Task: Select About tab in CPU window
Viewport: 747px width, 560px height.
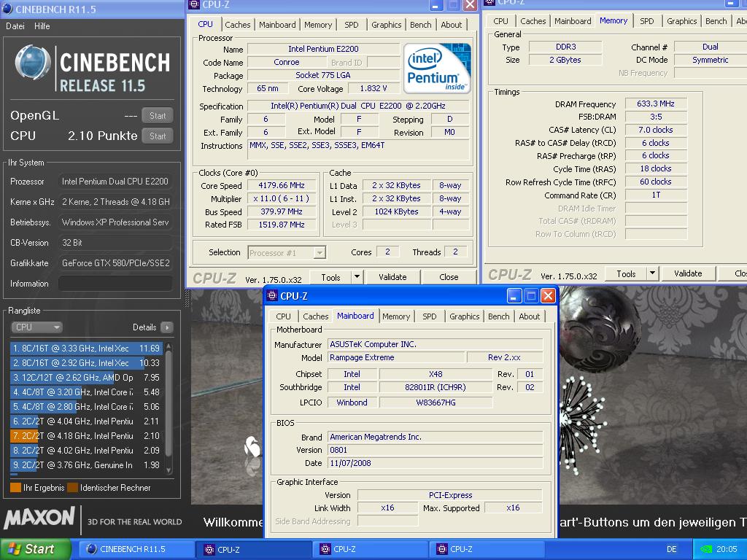Action: tap(451, 25)
